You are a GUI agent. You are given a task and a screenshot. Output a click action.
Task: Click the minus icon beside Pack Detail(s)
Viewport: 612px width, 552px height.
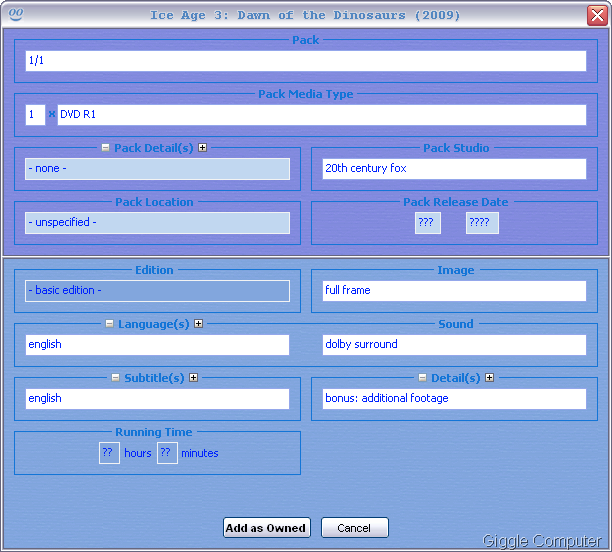tap(105, 148)
